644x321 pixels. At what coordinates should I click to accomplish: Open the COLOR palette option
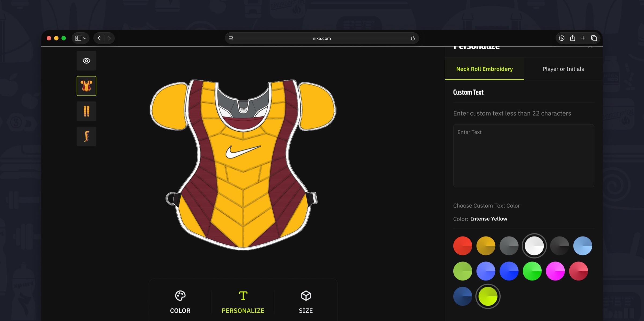(180, 302)
